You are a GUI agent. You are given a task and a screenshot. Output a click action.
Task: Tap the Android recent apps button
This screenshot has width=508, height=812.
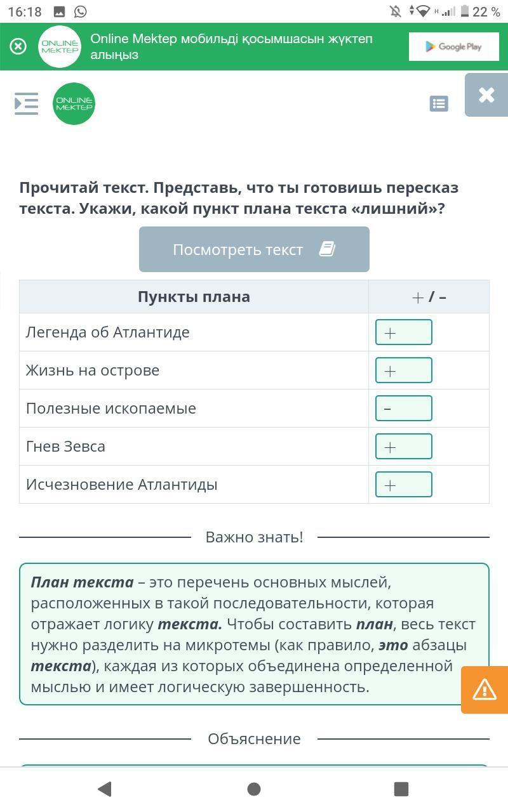[401, 789]
